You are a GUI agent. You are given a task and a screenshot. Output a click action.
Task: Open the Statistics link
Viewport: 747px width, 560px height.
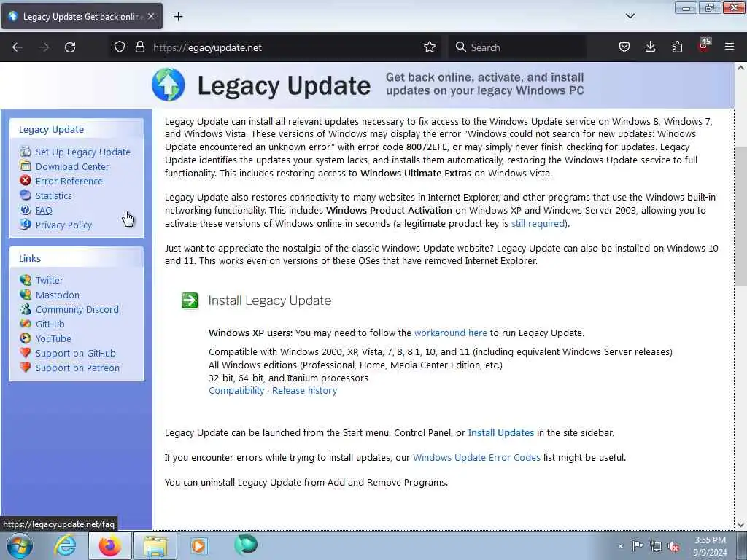point(54,195)
